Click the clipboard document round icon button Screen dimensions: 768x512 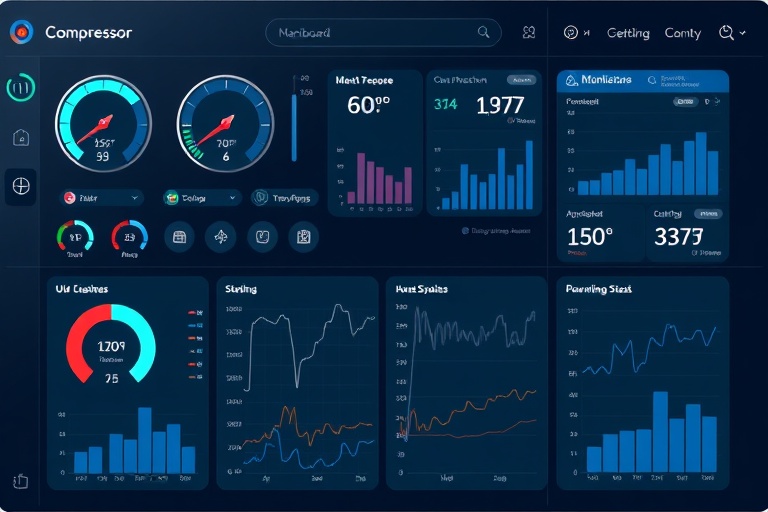(303, 237)
